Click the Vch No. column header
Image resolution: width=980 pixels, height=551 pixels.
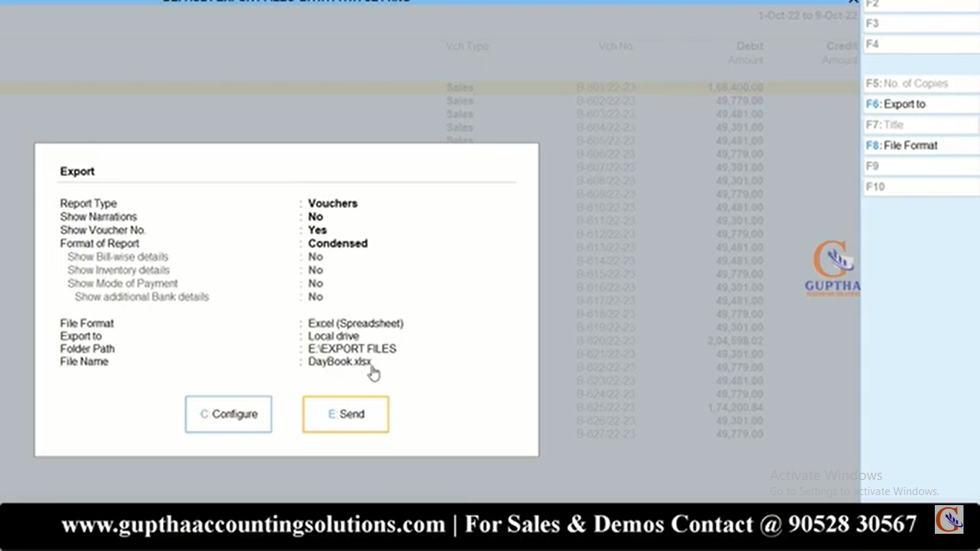click(616, 47)
